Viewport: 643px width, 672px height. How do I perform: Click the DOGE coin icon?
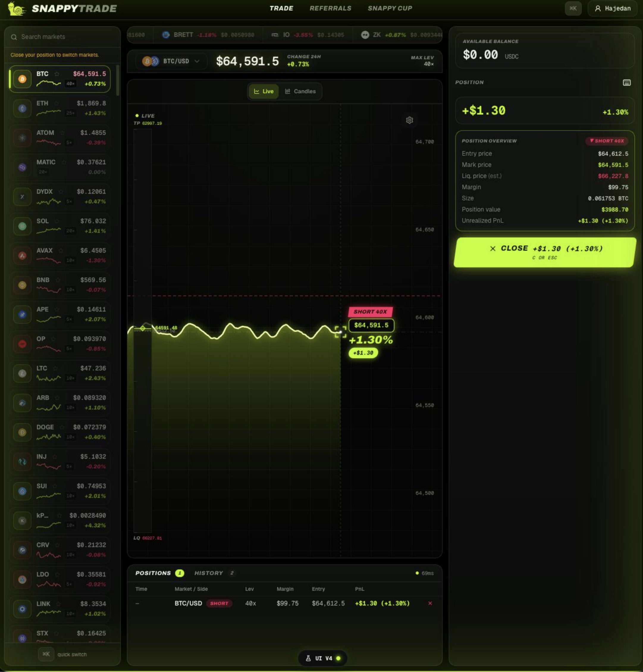[x=22, y=432]
